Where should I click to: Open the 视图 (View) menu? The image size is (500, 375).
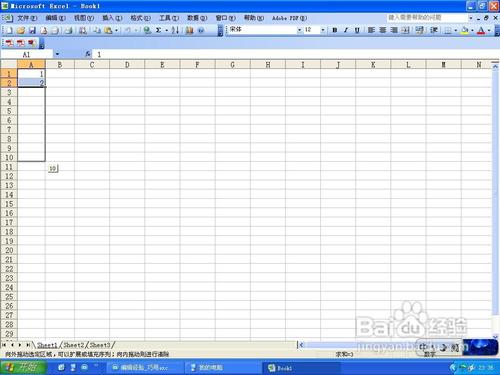click(x=84, y=18)
